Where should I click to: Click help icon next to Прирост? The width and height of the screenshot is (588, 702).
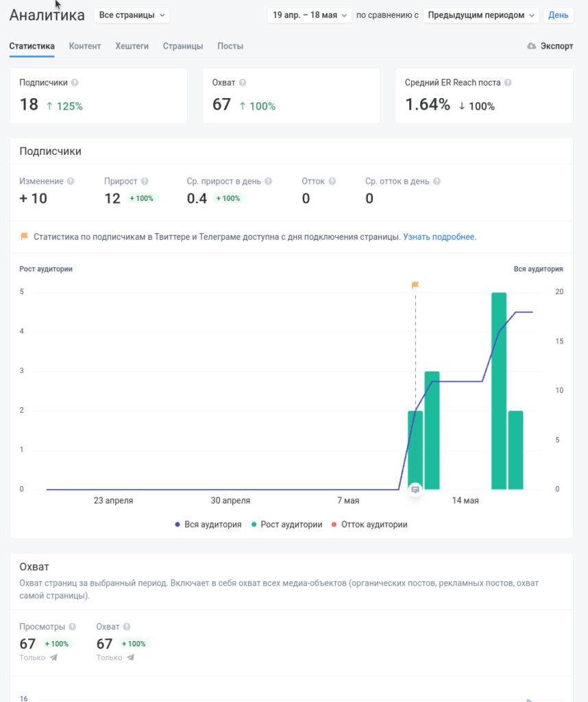pos(145,182)
